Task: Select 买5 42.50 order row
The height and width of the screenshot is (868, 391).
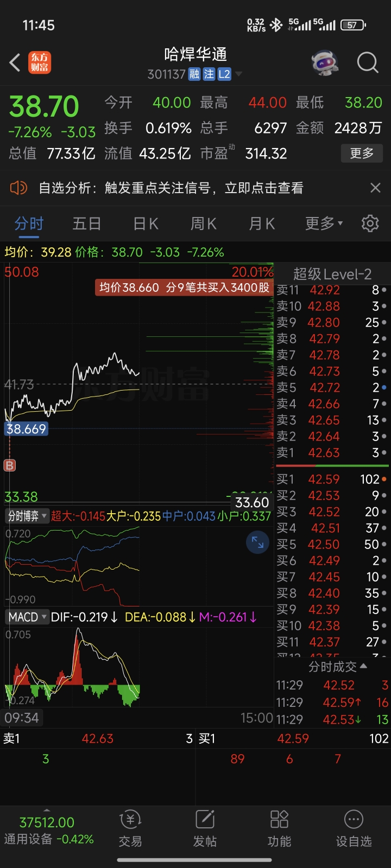Action: click(x=332, y=545)
